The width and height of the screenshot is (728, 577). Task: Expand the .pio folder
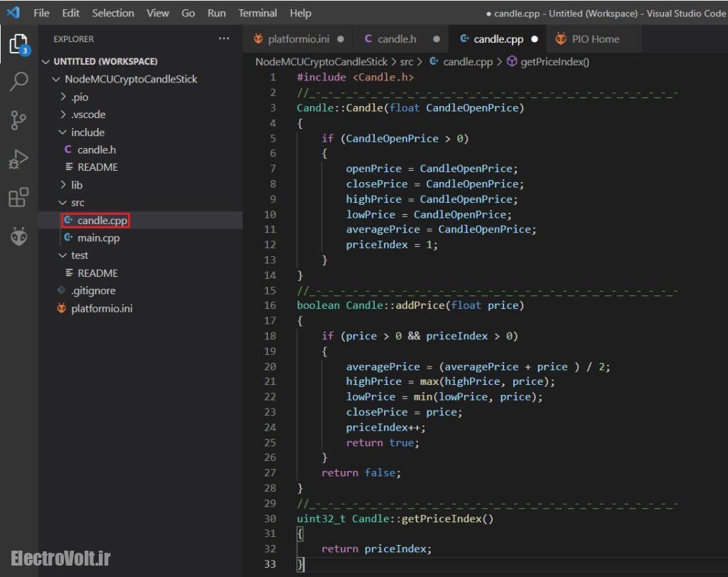79,97
